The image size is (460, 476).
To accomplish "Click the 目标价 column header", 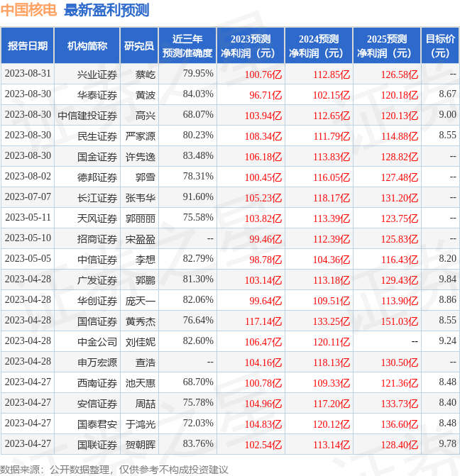I will [440, 46].
